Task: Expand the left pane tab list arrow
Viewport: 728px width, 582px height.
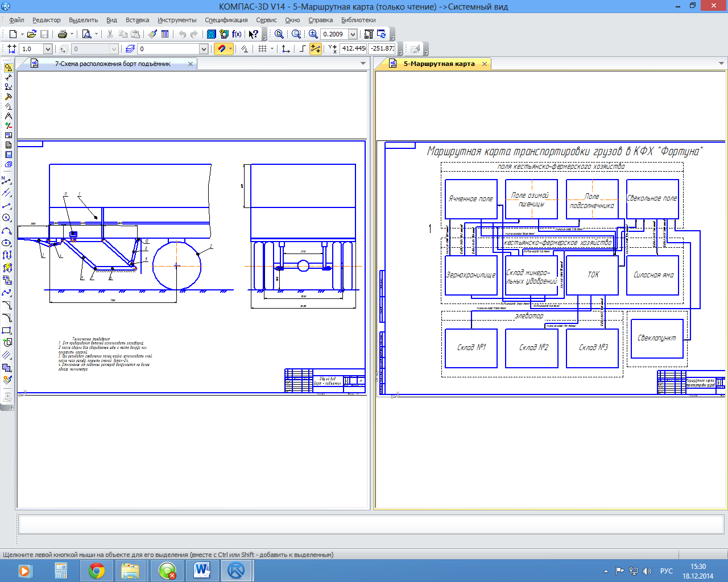Action: tap(363, 64)
